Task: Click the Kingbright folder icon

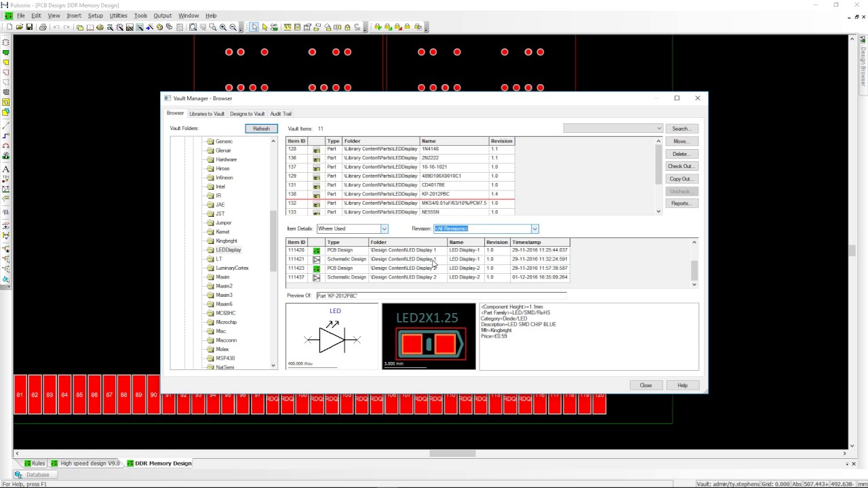Action: 210,241
